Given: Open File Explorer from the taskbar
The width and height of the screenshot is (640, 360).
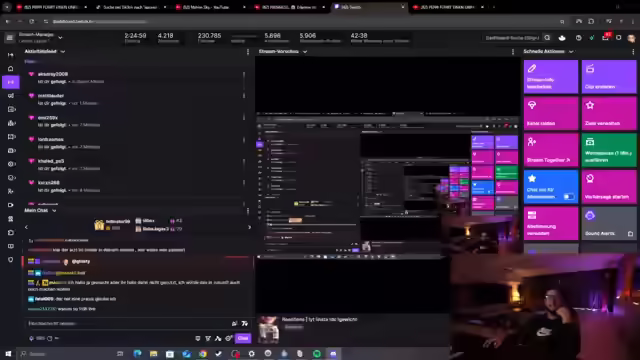Looking at the screenshot, I should tap(153, 354).
